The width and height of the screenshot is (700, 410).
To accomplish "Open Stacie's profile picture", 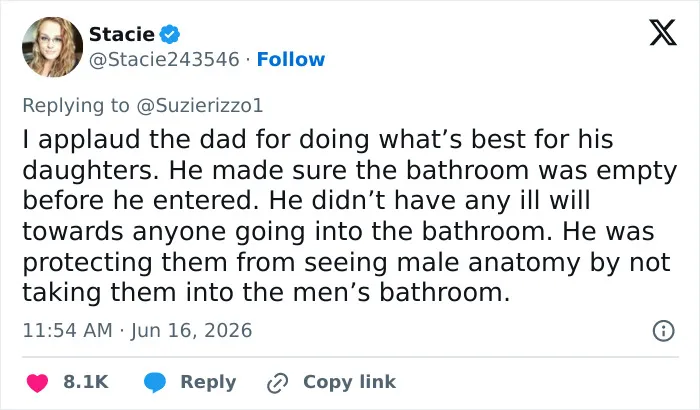I will (x=52, y=47).
